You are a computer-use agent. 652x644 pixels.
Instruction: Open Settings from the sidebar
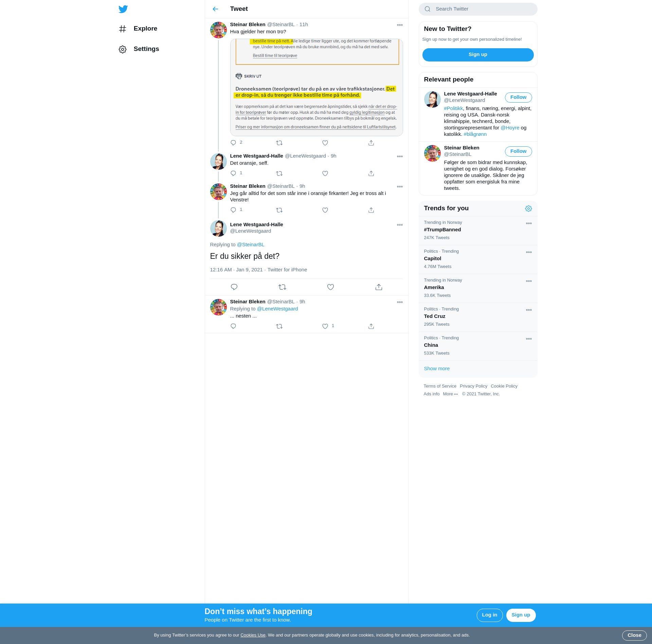tap(139, 49)
